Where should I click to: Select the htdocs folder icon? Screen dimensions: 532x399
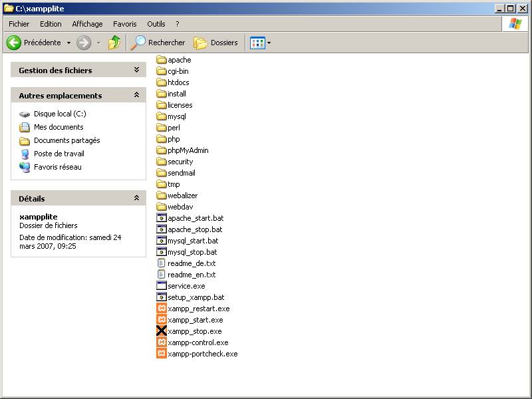coord(162,82)
